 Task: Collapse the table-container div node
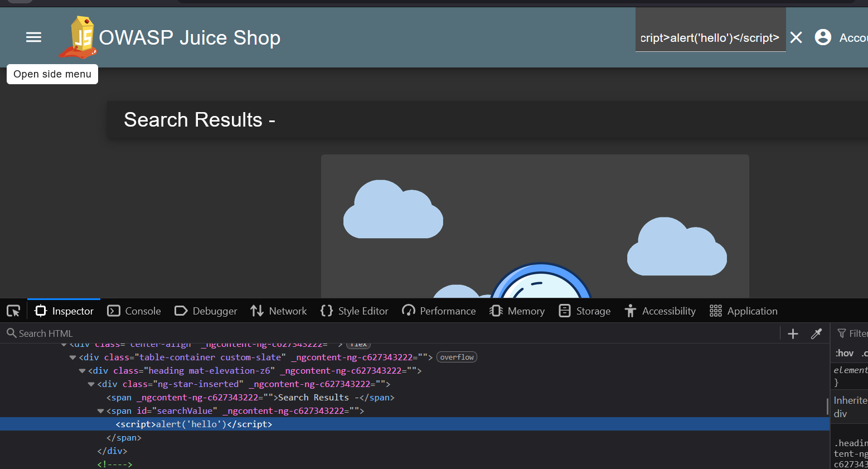[72, 357]
